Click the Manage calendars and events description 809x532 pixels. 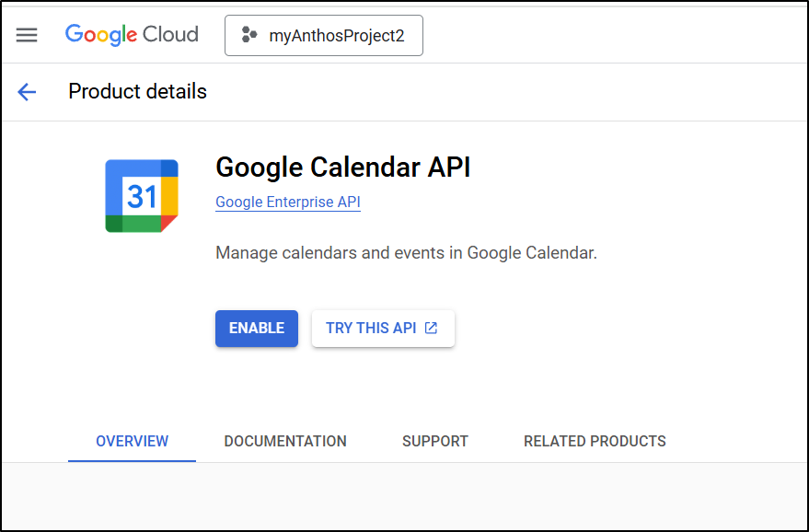pos(406,253)
